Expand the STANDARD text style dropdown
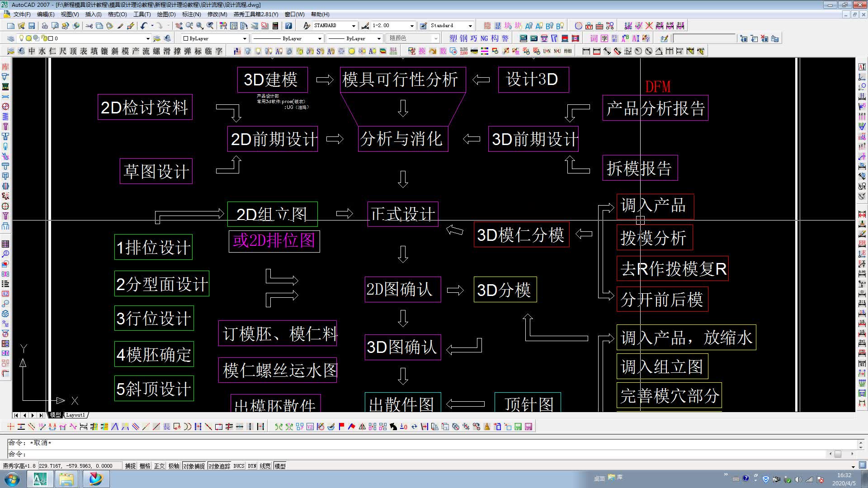This screenshot has height=488, width=868. pyautogui.click(x=354, y=26)
